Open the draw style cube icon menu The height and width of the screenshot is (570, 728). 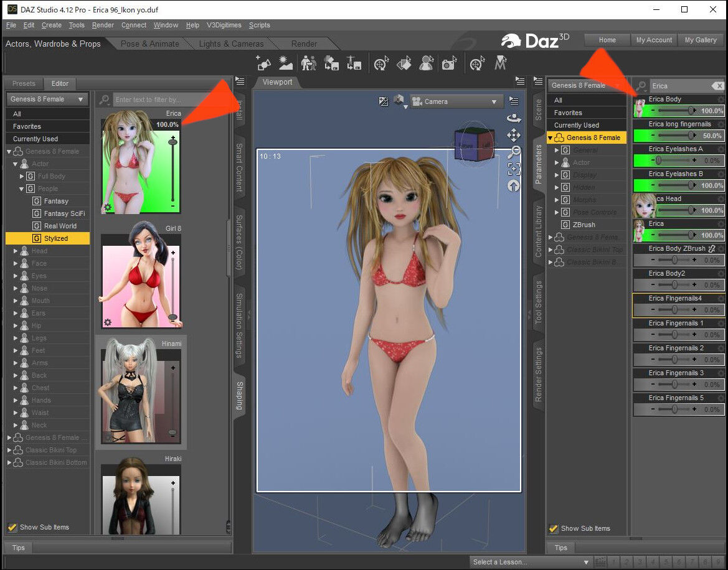399,101
